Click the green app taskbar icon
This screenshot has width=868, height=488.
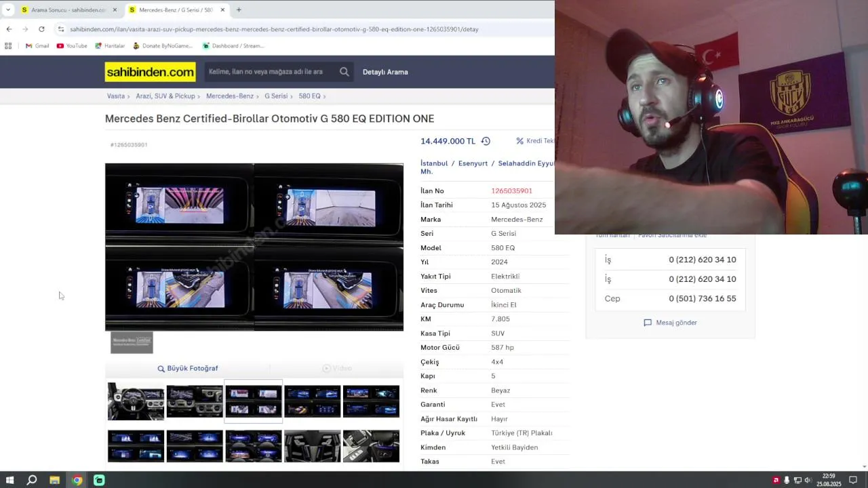(99, 480)
